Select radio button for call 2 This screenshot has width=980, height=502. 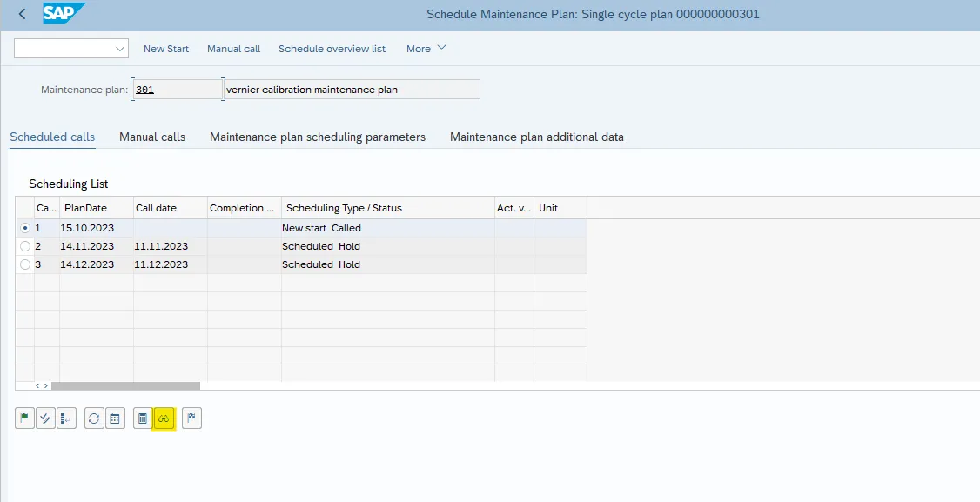[24, 246]
